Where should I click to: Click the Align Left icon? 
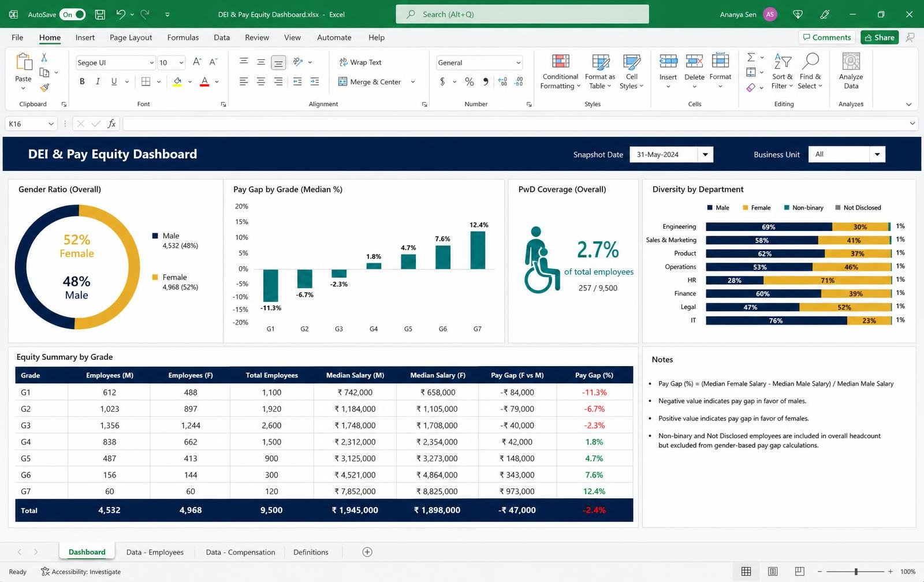tap(244, 81)
